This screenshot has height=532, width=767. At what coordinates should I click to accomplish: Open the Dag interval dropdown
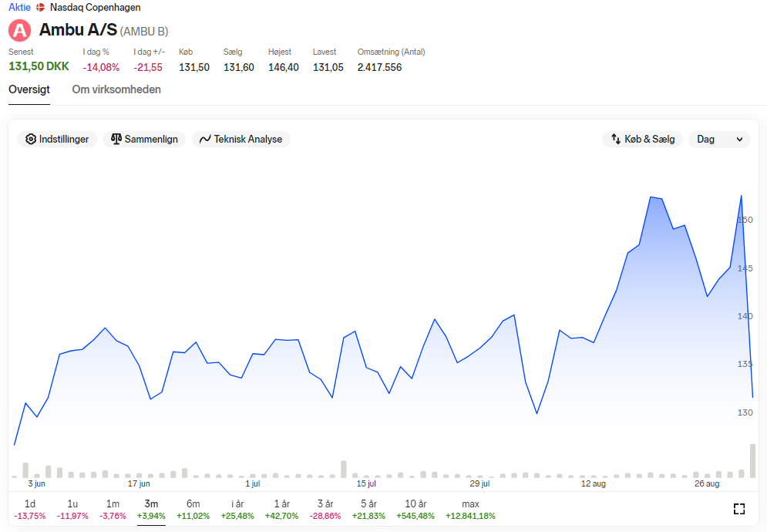coord(719,139)
